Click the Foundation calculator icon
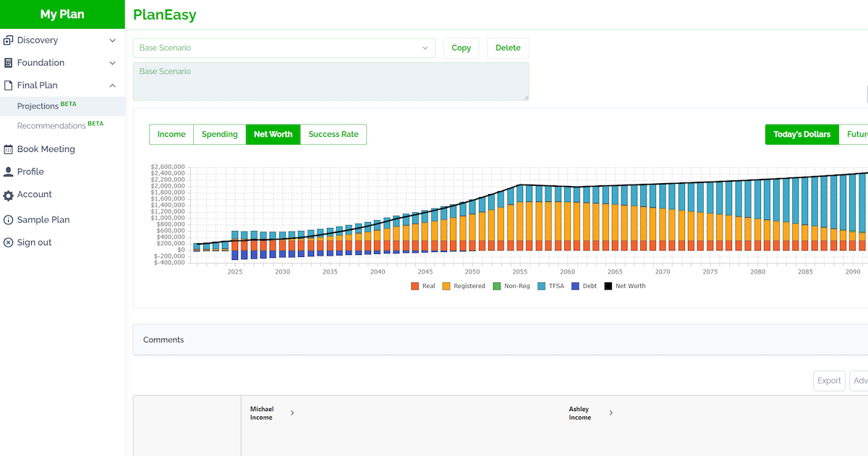 pyautogui.click(x=9, y=63)
